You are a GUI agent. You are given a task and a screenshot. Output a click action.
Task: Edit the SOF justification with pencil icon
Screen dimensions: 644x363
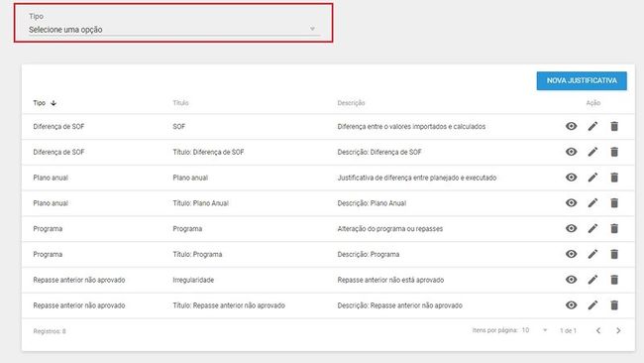pyautogui.click(x=592, y=126)
